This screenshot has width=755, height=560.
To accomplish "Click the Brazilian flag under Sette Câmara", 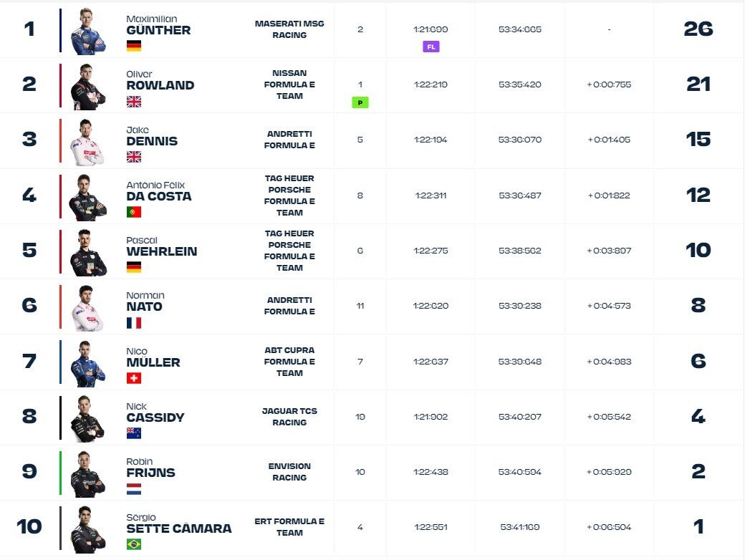I will [133, 544].
